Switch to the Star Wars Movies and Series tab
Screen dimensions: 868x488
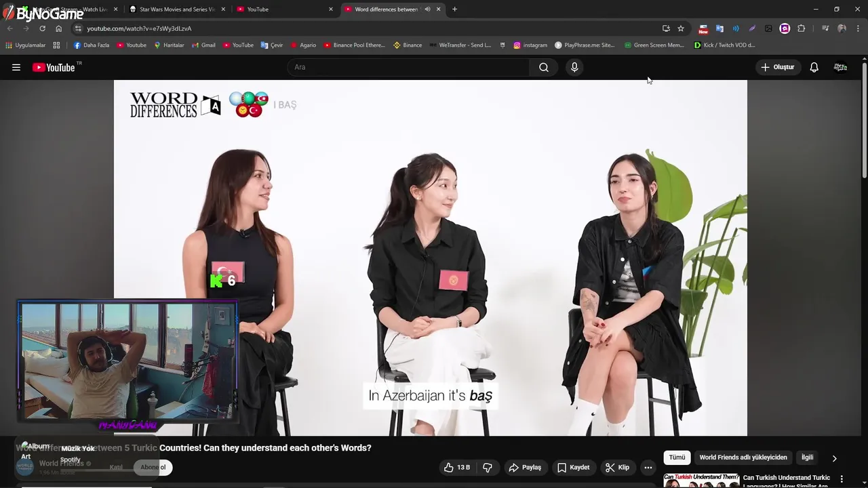[177, 9]
